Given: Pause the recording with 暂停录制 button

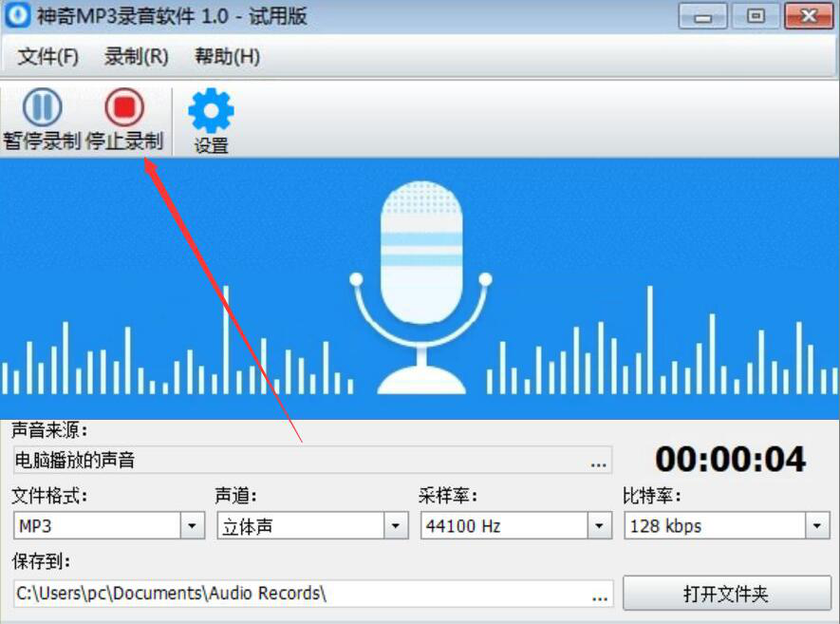Looking at the screenshot, I should tap(42, 120).
